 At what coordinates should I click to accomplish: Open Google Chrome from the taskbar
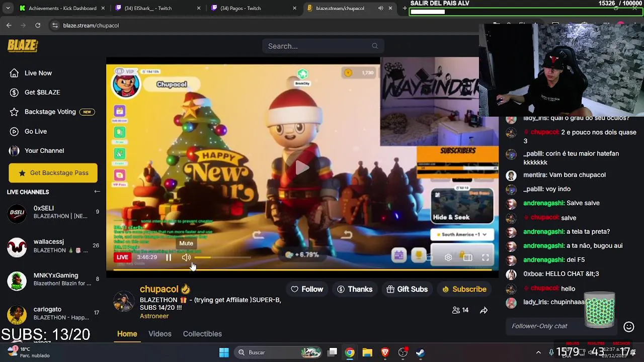click(x=350, y=352)
